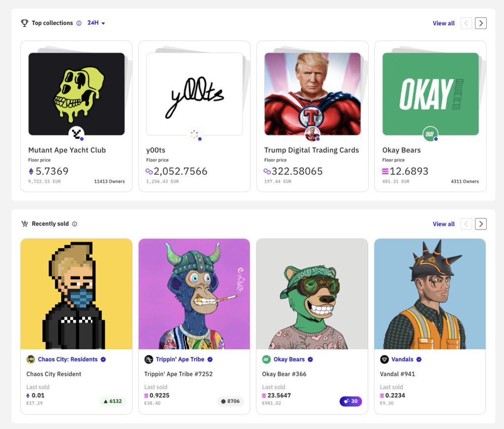
Task: Click View all for Recently sold
Action: pos(443,224)
